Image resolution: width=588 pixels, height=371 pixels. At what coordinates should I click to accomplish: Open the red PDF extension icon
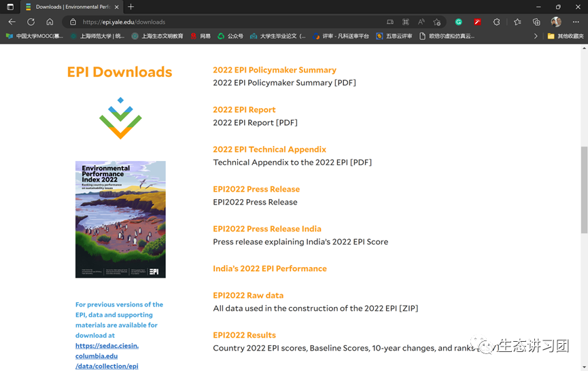pos(477,22)
